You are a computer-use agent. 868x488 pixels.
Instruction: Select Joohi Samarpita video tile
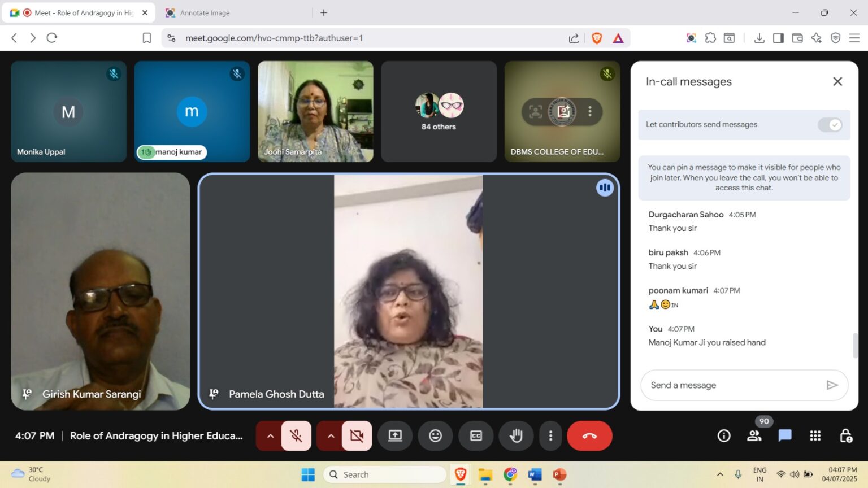coord(315,112)
